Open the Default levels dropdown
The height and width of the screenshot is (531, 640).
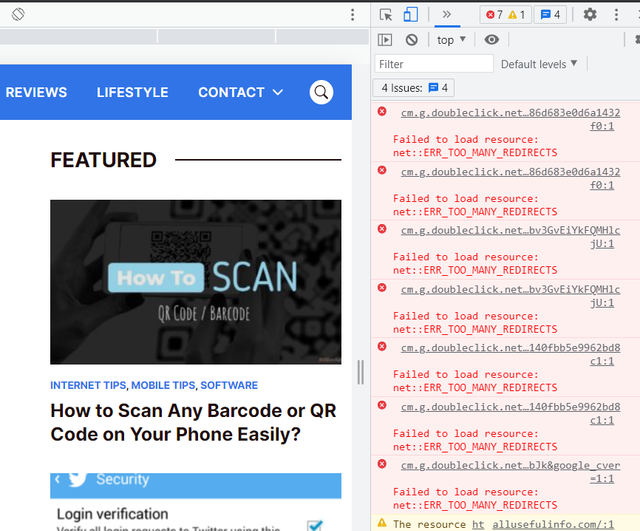coord(539,64)
